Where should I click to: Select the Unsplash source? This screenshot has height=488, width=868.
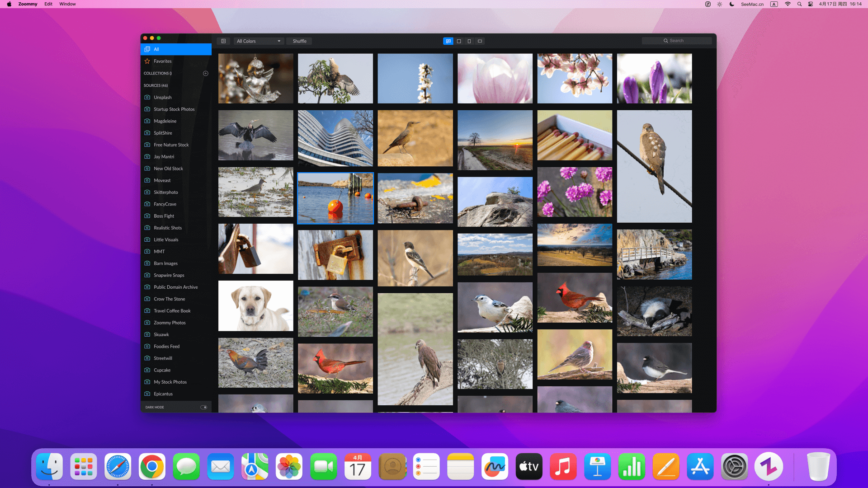(162, 97)
